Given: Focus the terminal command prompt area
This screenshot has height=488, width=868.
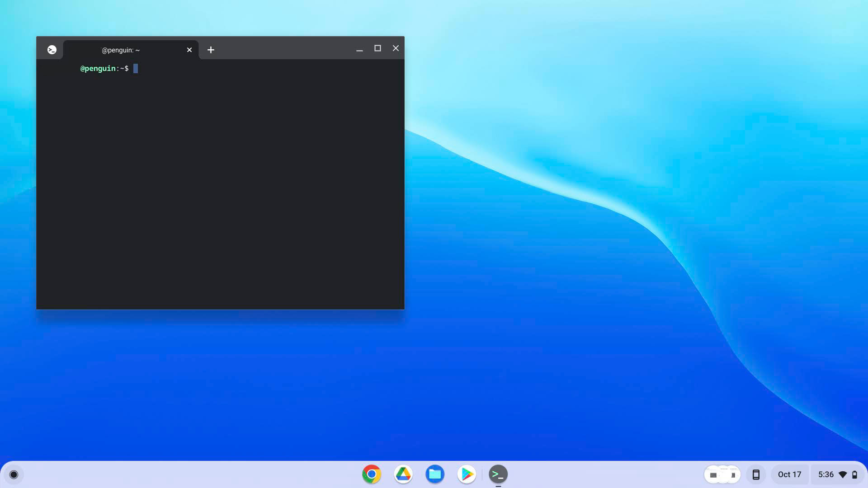Looking at the screenshot, I should [220, 181].
